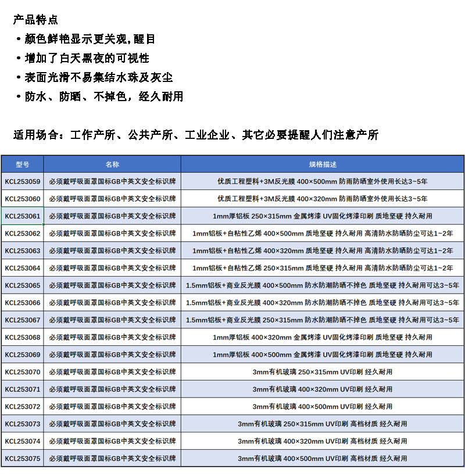The width and height of the screenshot is (465, 476).
Task: Select model cell KCL253067
Action: pyautogui.click(x=23, y=320)
